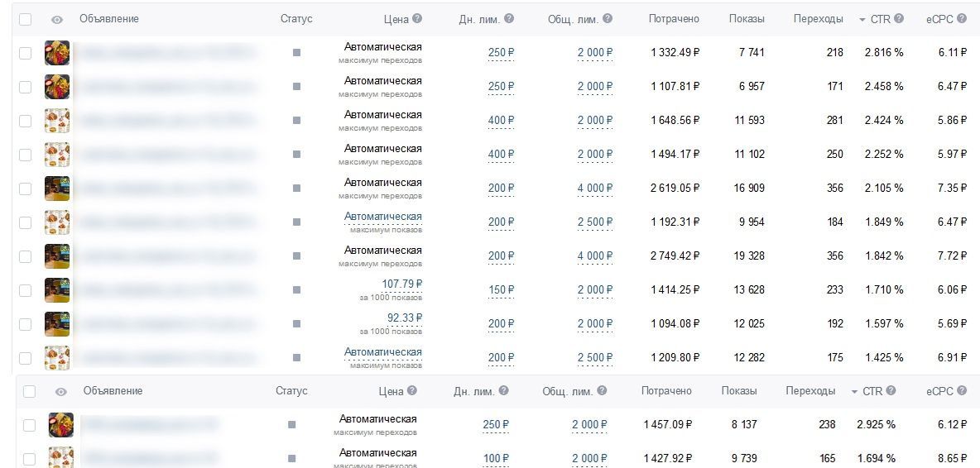Click CTR sort arrow in top header
Image resolution: width=980 pixels, height=468 pixels.
(863, 20)
